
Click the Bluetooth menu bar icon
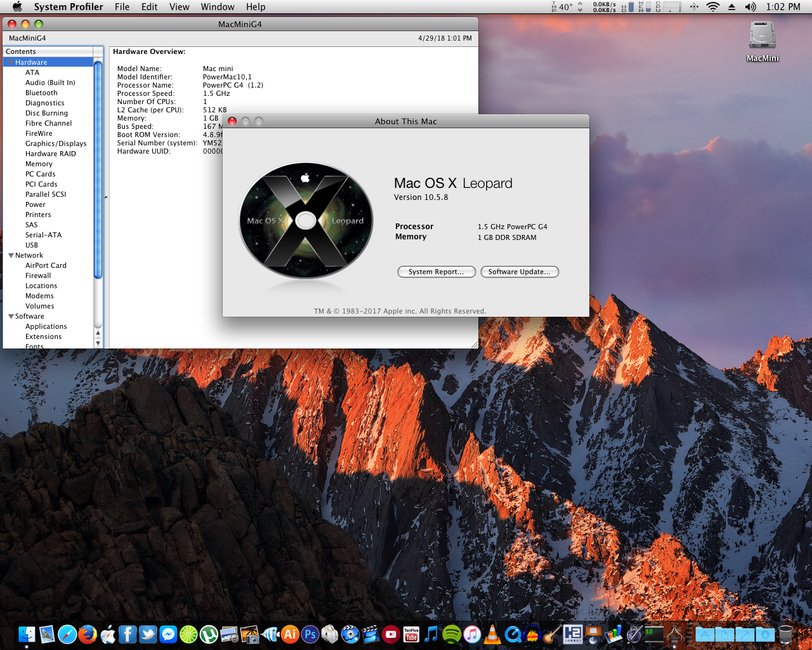point(694,7)
